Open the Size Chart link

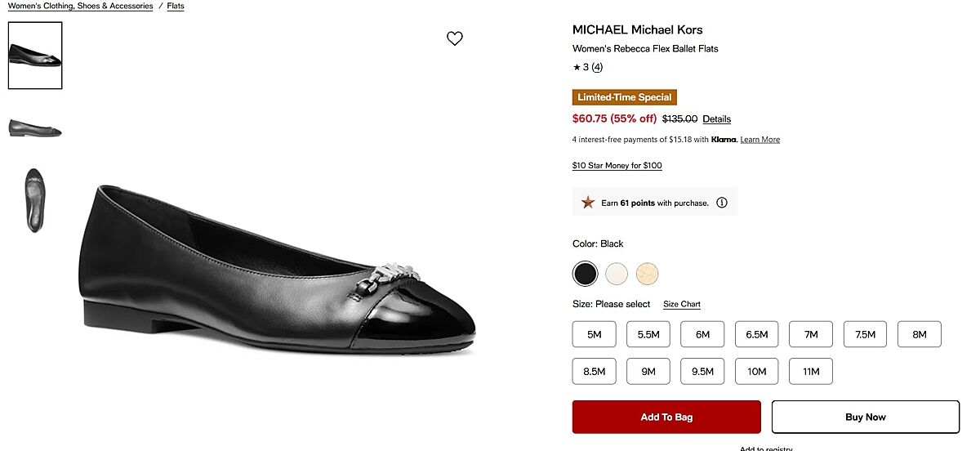[682, 304]
